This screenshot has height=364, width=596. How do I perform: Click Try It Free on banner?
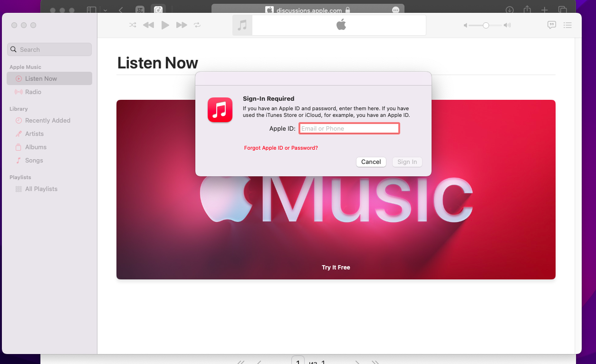[336, 267]
